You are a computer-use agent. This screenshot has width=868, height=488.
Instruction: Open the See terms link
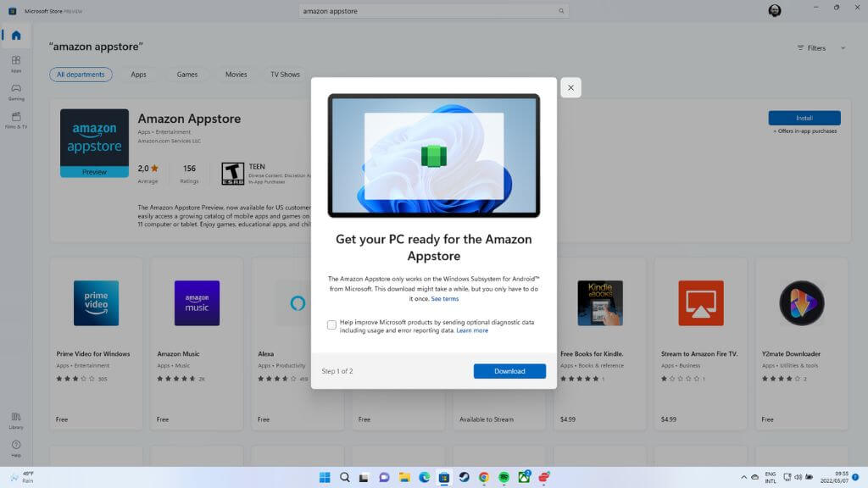coord(444,299)
